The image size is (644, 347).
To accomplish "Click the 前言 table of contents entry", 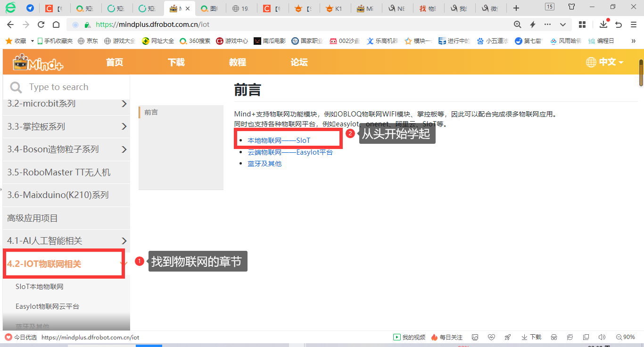I will pyautogui.click(x=151, y=112).
